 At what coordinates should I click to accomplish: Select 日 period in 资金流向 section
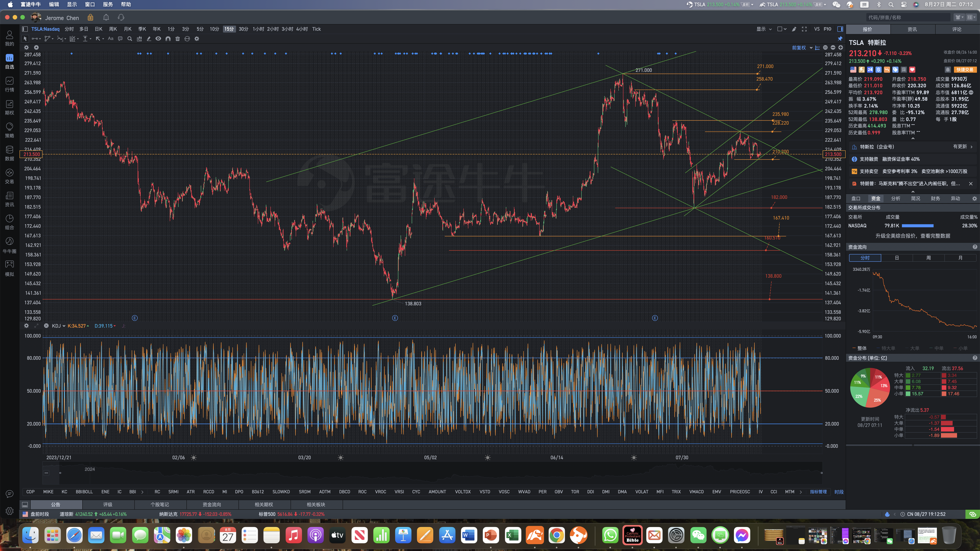(897, 258)
